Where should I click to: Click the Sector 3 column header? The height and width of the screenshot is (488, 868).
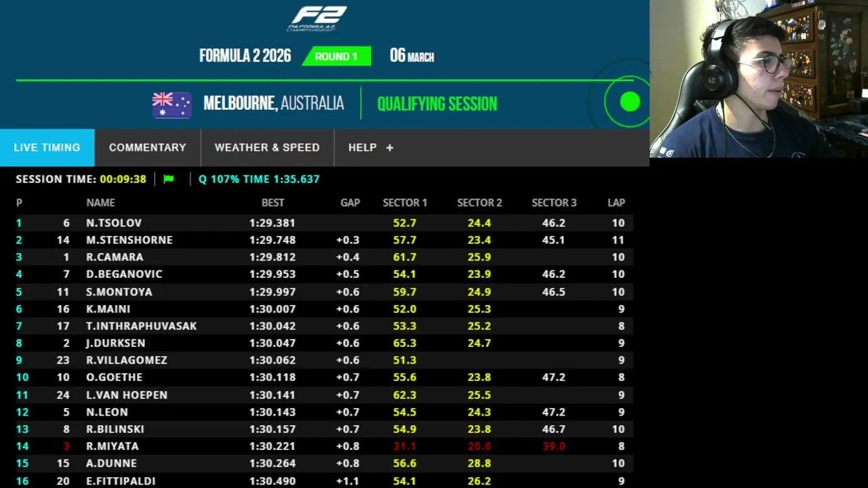tap(554, 203)
